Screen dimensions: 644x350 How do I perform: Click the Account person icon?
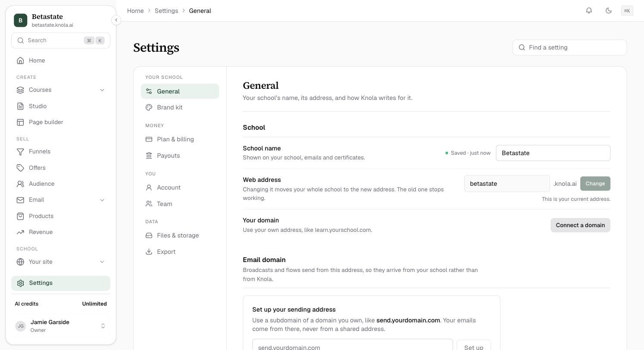[x=149, y=187]
